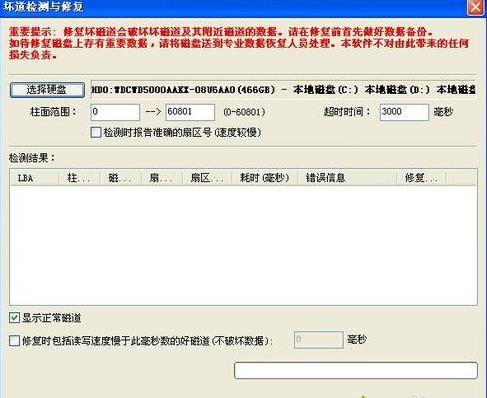Click the (0-60801) range hint text
The image size is (487, 398).
[x=245, y=112]
